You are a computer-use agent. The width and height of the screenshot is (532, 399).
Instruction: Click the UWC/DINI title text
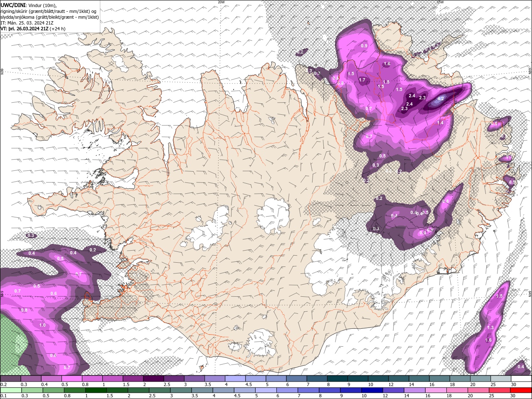click(13, 5)
